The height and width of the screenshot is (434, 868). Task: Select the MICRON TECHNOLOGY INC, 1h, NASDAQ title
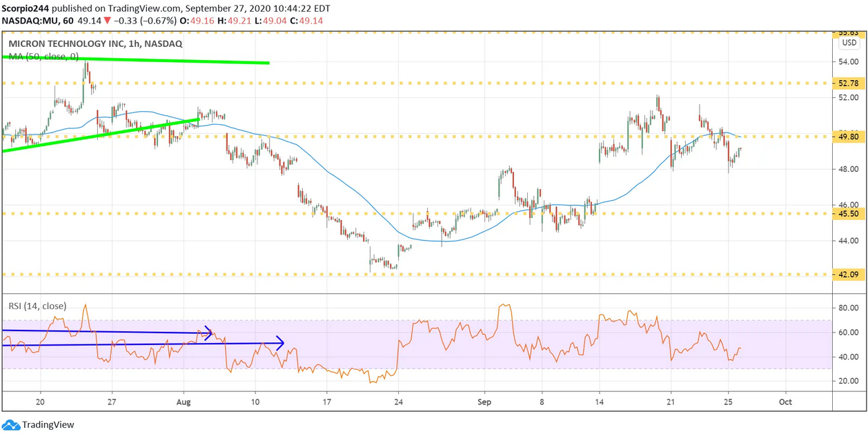click(x=95, y=43)
